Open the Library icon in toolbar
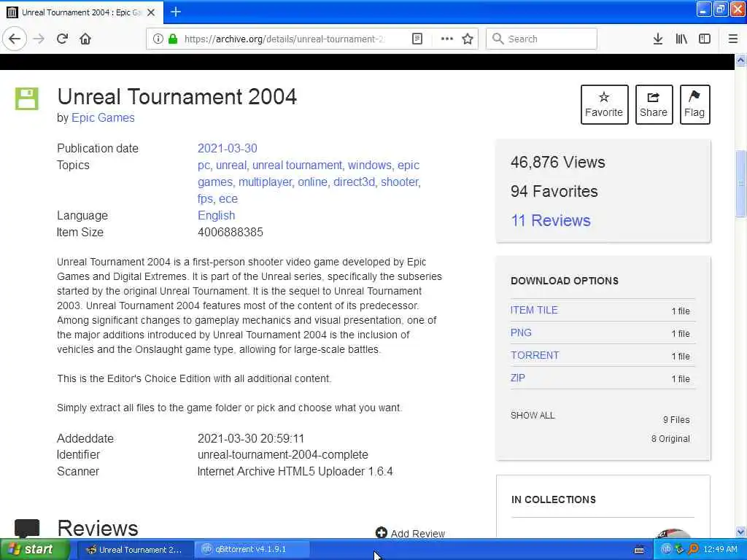 tap(681, 39)
